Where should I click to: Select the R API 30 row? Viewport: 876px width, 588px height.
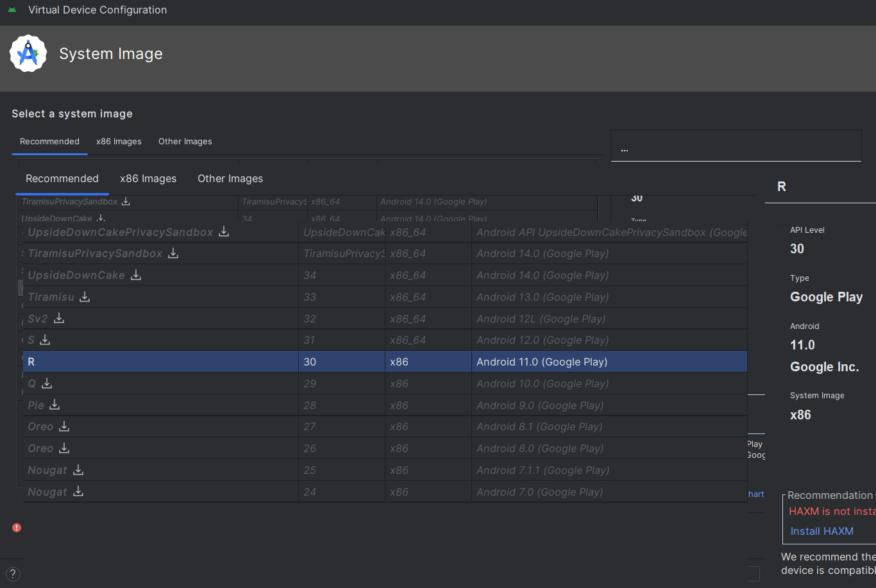pos(385,362)
